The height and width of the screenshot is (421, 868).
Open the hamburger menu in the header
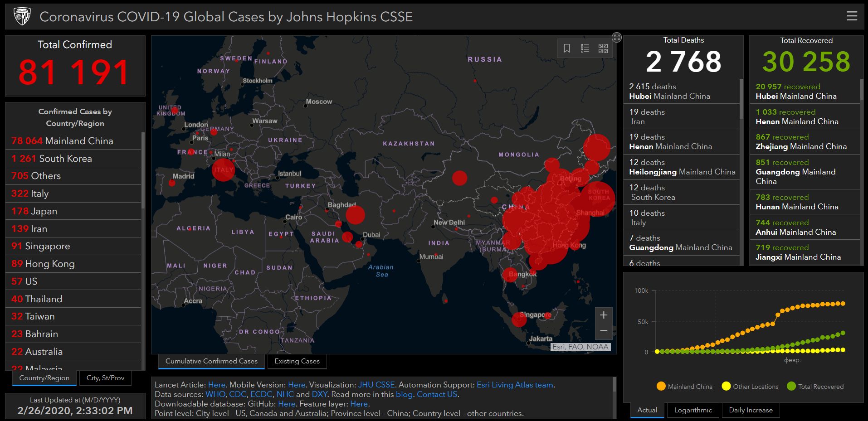pyautogui.click(x=852, y=16)
